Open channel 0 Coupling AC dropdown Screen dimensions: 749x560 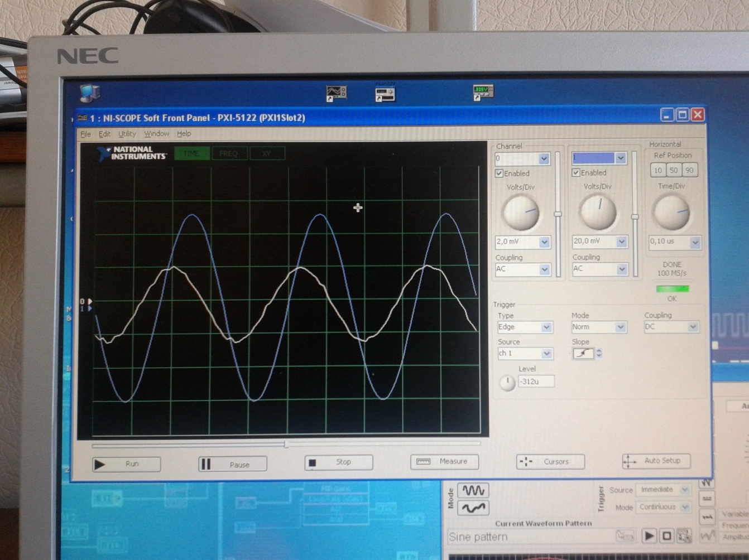544,269
